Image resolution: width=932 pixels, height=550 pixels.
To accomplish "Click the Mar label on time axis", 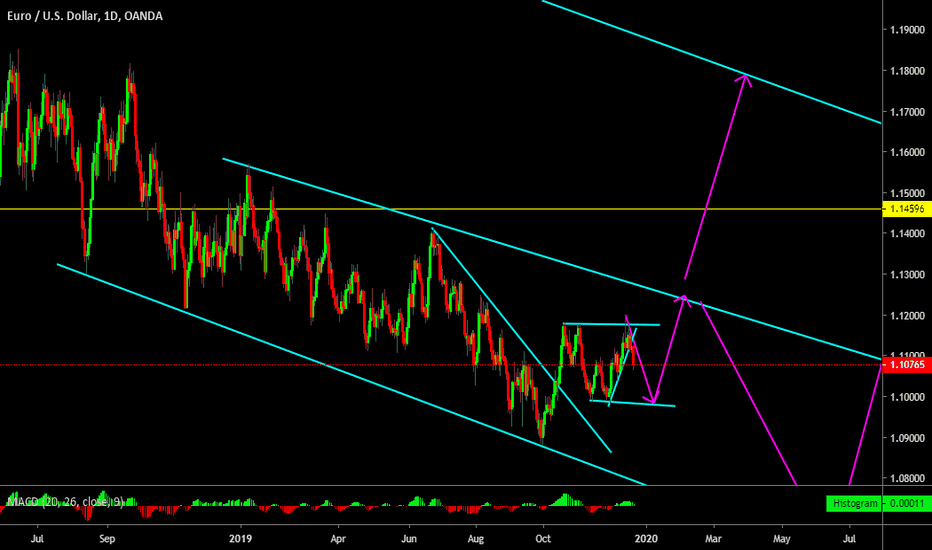I will pyautogui.click(x=714, y=537).
